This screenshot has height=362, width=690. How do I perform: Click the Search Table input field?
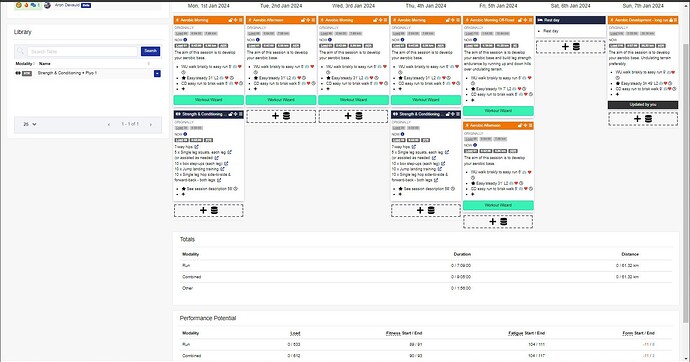point(83,51)
